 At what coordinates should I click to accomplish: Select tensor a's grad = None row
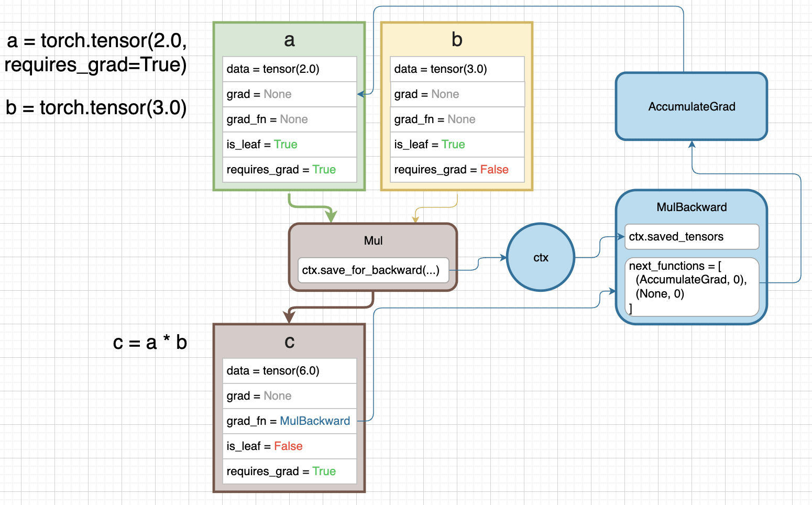click(290, 94)
